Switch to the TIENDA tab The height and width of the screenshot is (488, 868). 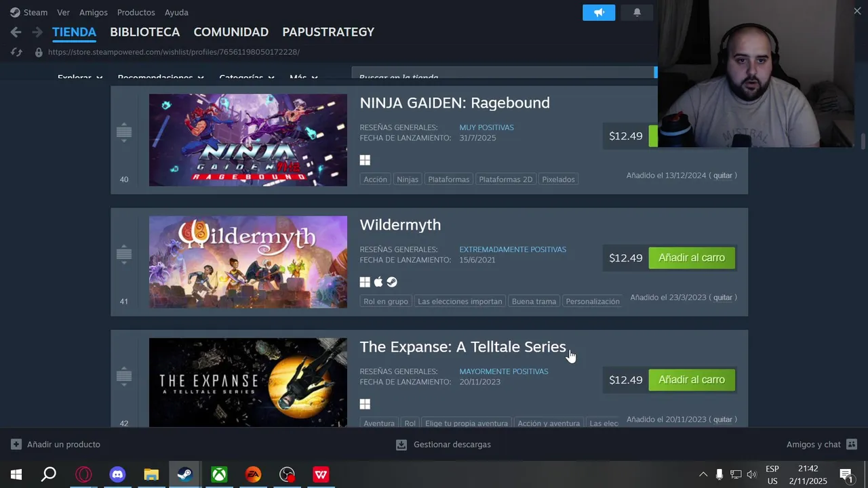(x=74, y=32)
